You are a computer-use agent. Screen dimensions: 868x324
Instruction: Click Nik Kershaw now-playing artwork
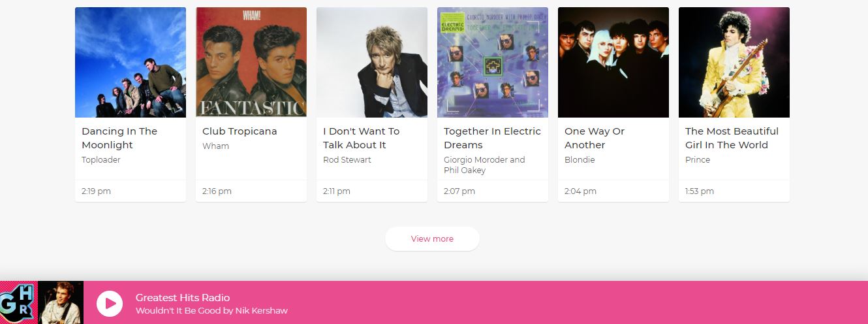[61, 302]
